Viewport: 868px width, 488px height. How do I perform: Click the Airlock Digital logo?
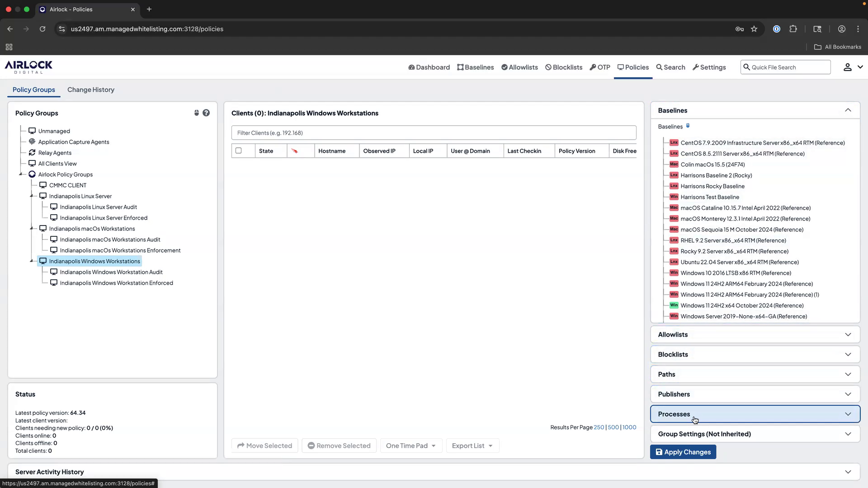[28, 66]
